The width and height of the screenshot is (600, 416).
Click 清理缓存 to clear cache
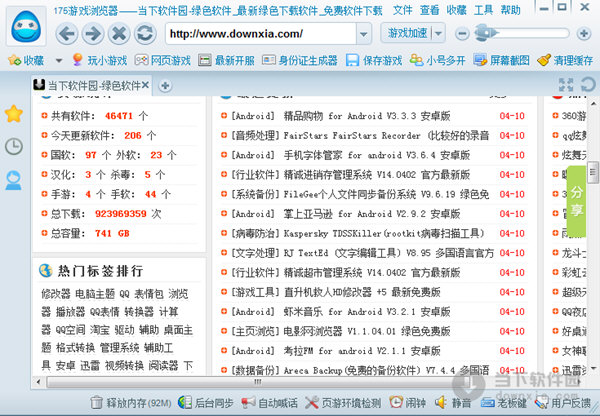tap(565, 60)
